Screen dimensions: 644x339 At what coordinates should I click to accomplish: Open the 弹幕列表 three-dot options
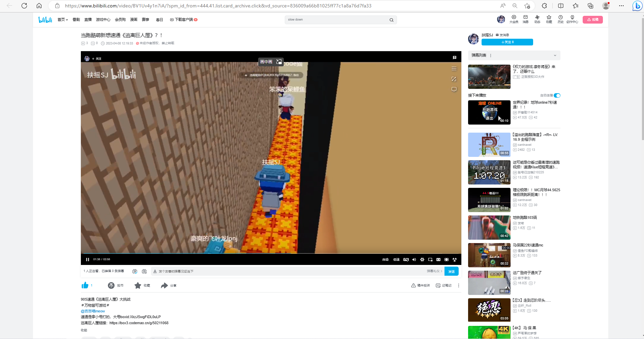(x=491, y=56)
